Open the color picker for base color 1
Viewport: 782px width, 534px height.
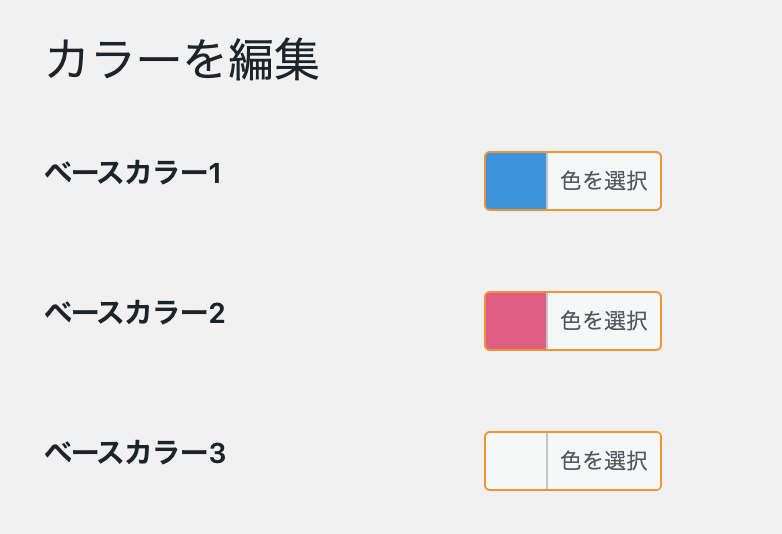pos(603,181)
